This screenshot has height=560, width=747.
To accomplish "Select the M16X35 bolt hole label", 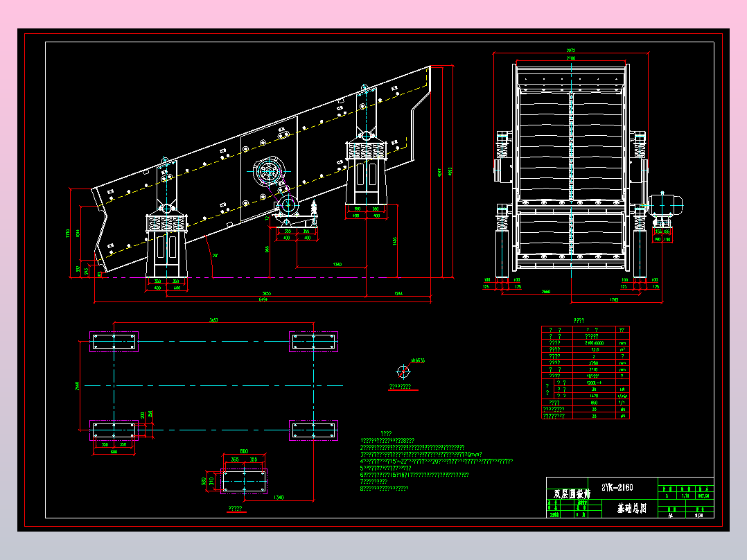I will point(417,360).
